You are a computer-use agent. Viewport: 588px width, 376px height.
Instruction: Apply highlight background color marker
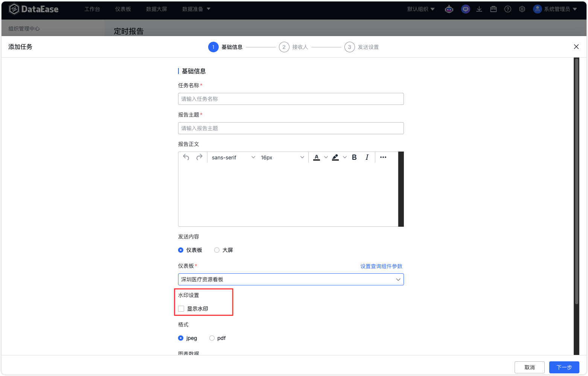pyautogui.click(x=335, y=157)
